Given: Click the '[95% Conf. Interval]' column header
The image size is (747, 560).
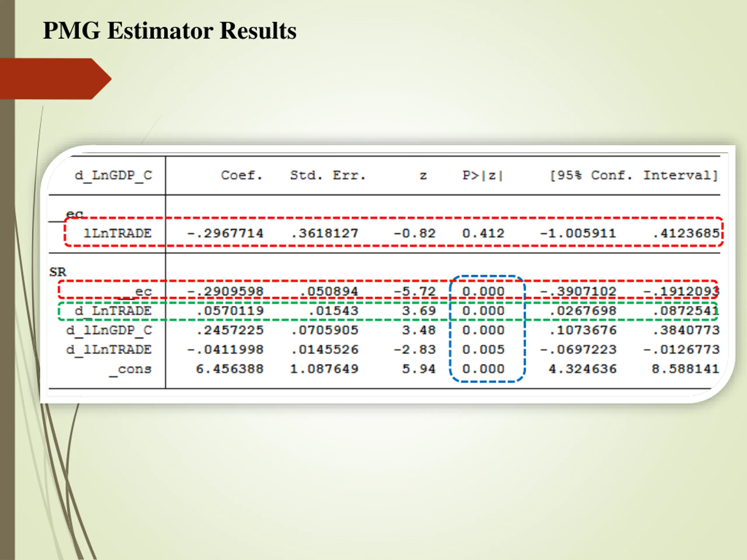Looking at the screenshot, I should coord(634,176).
